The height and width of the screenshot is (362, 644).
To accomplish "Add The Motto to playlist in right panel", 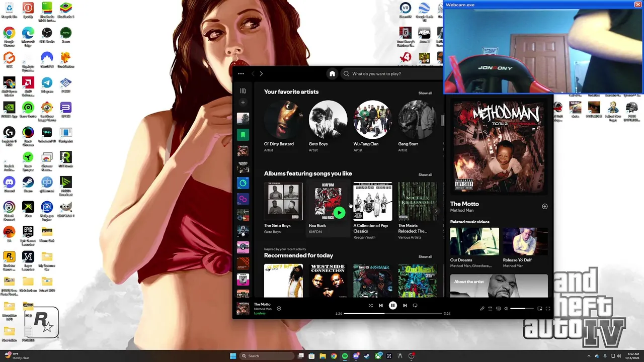I will coord(544,207).
